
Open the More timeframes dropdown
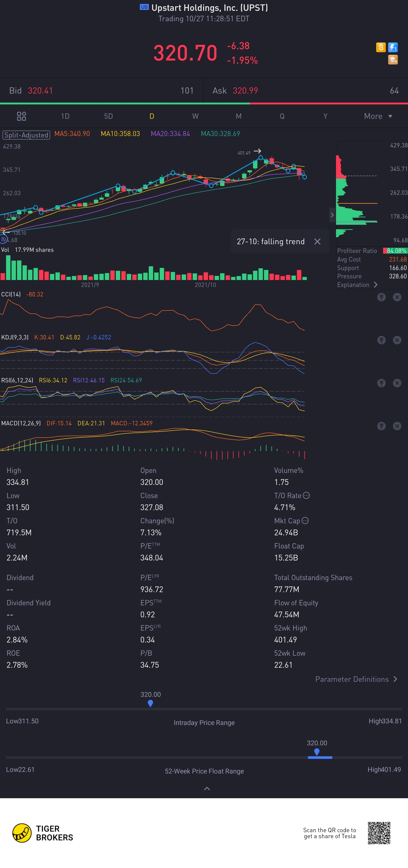pyautogui.click(x=378, y=116)
